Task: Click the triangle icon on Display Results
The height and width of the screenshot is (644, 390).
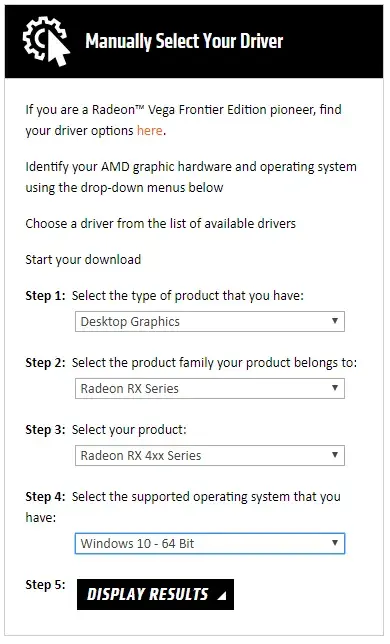Action: tap(222, 595)
